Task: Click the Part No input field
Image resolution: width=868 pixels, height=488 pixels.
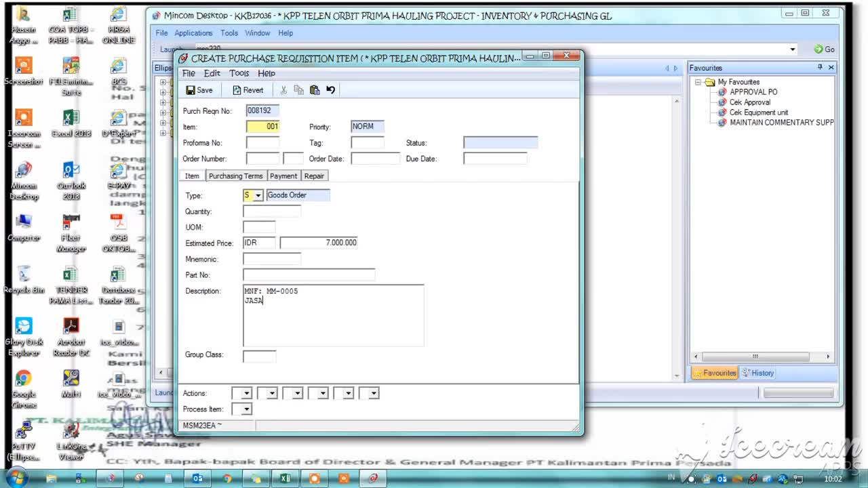Action: click(x=309, y=274)
